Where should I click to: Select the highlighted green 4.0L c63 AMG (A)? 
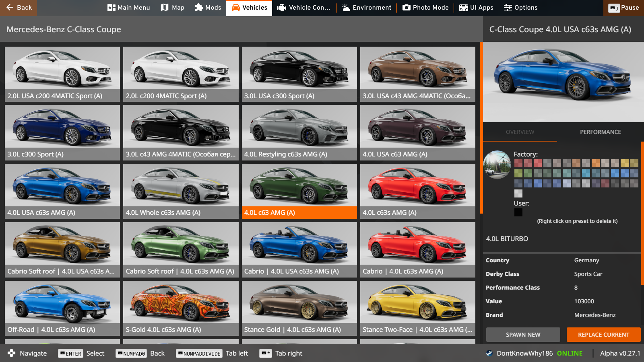click(x=299, y=191)
